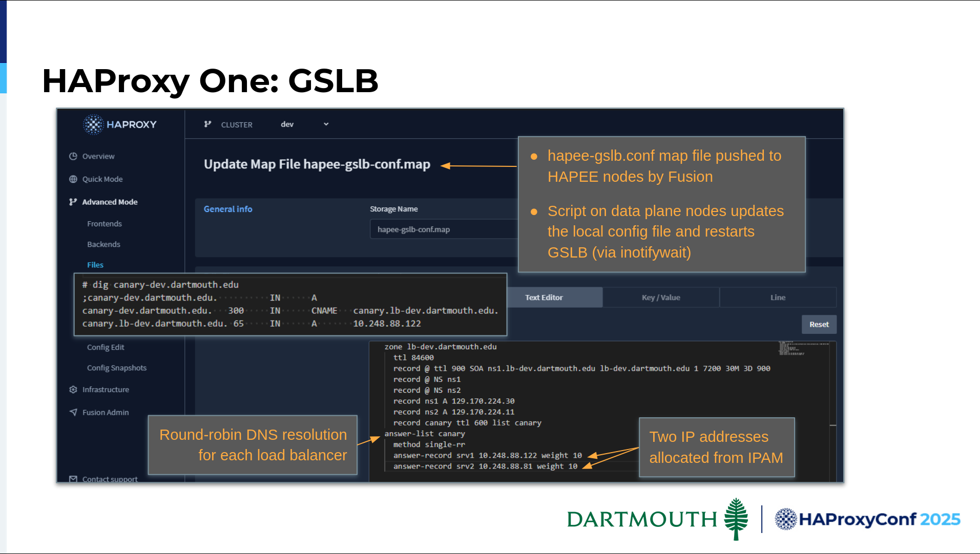This screenshot has height=554, width=980.
Task: Click the 'record @ NS ns2' line
Action: [427, 390]
